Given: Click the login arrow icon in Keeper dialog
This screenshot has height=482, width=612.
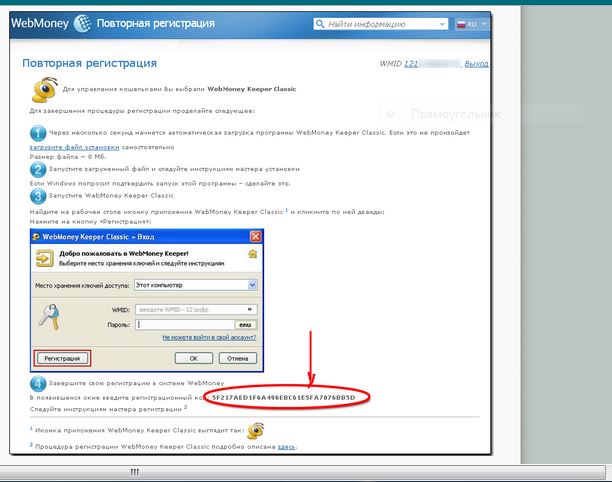Looking at the screenshot, I should pos(44,258).
